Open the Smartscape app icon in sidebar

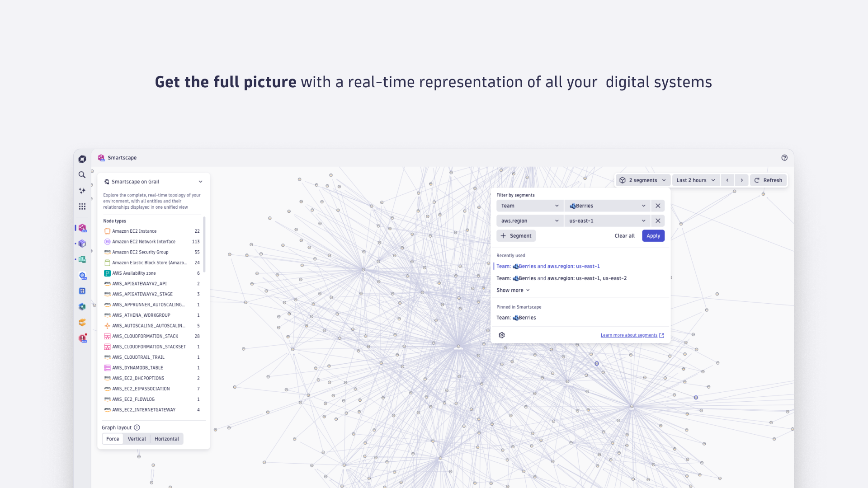(82, 228)
